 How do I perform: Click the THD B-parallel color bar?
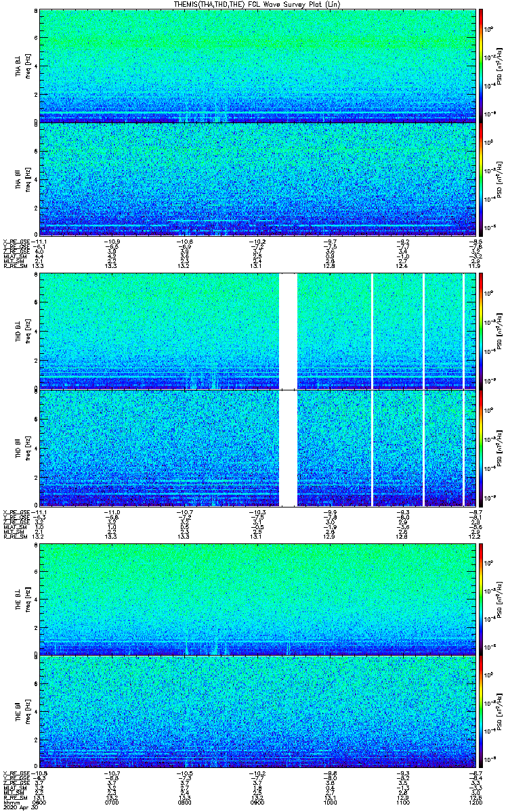482,448
